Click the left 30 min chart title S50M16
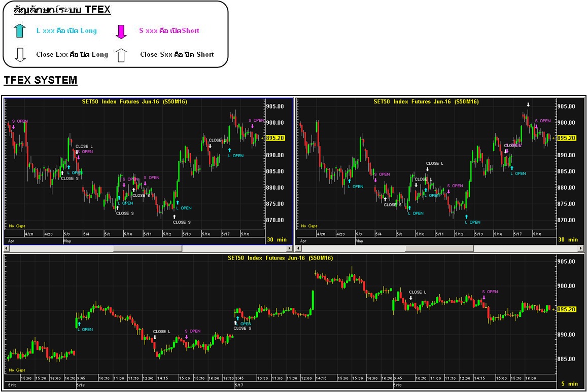The image size is (587, 392). pyautogui.click(x=134, y=101)
